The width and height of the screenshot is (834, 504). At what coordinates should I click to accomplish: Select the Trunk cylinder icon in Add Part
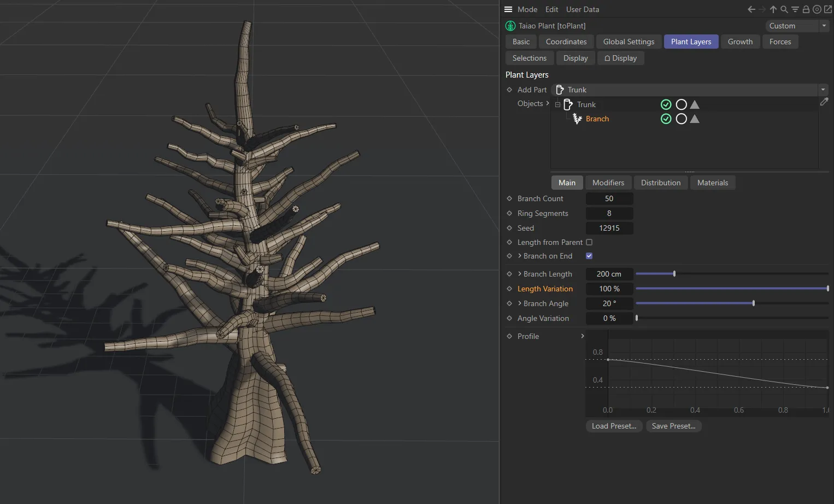coord(560,90)
